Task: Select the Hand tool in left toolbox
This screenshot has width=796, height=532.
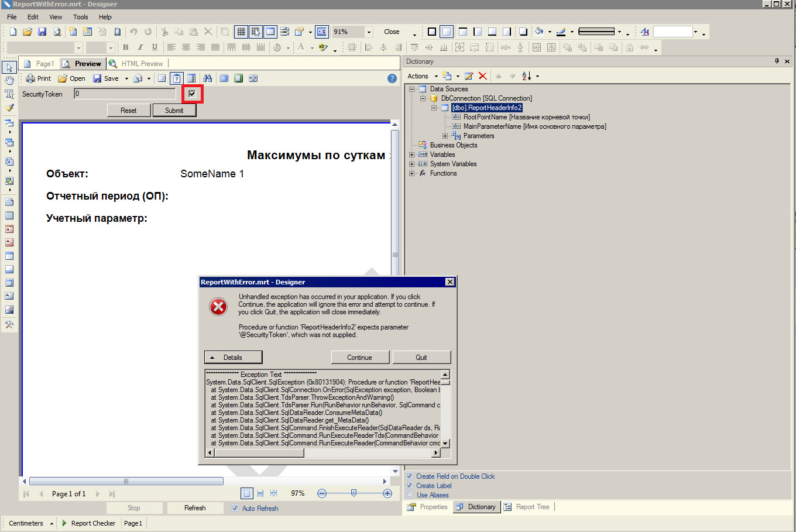Action: pos(9,81)
